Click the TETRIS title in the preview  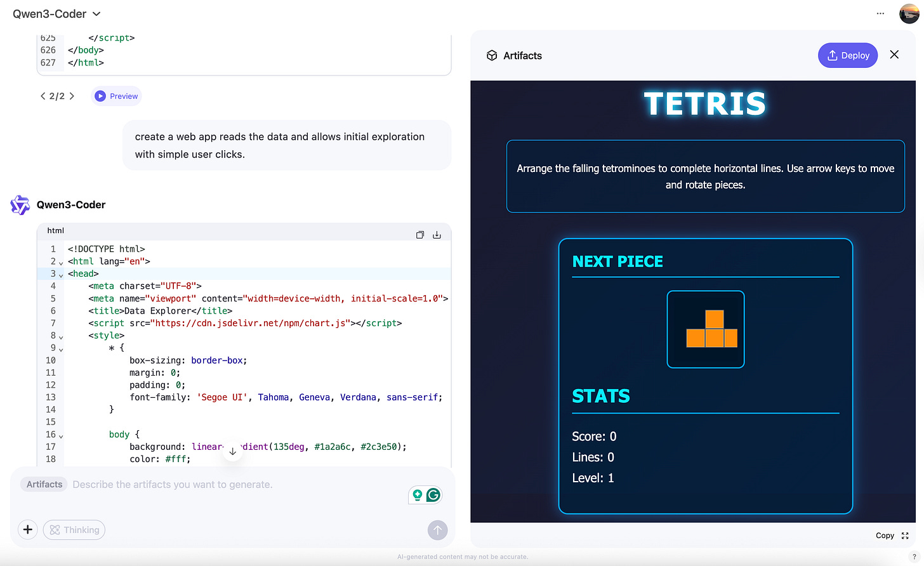(705, 104)
